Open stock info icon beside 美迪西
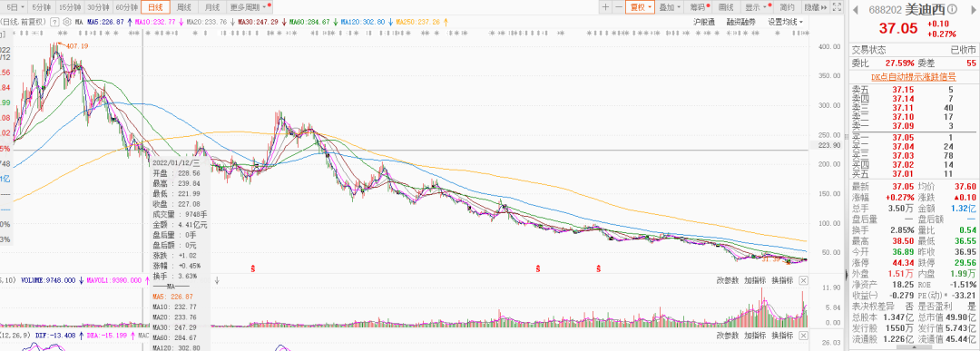Screen dimensions: 980x351 click(952, 9)
